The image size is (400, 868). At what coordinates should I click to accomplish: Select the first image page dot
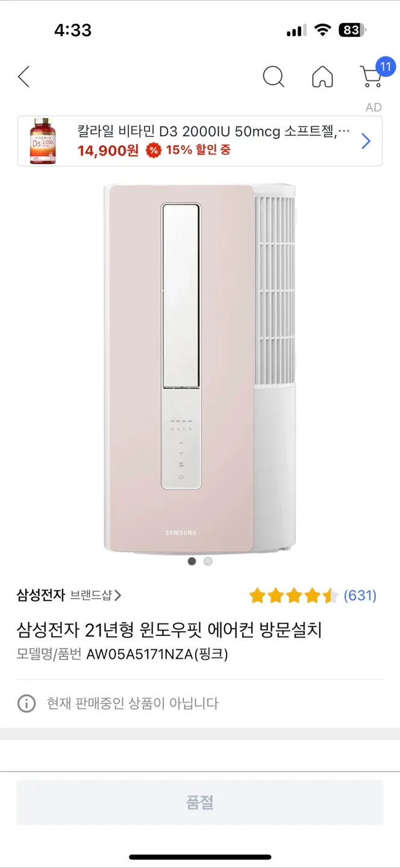(x=192, y=561)
